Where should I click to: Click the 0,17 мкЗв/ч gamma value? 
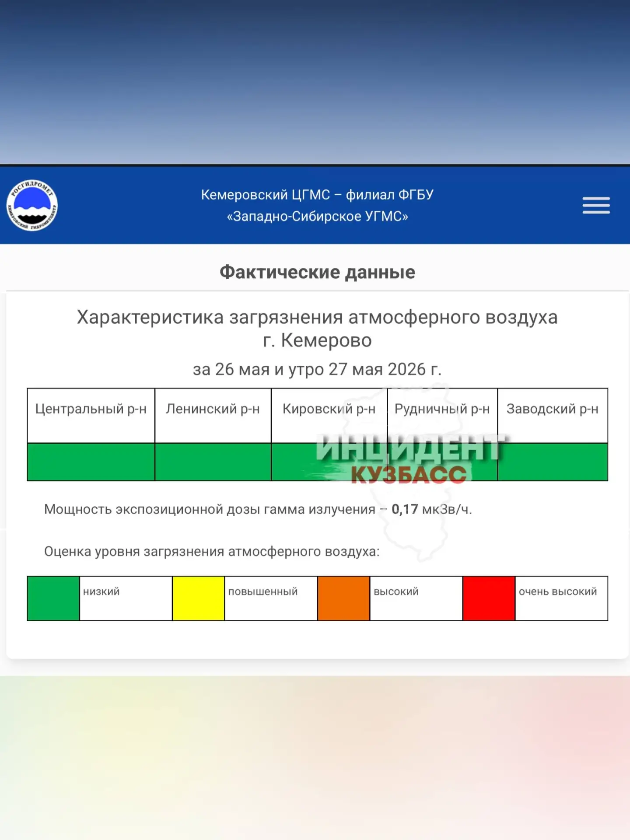(x=432, y=509)
